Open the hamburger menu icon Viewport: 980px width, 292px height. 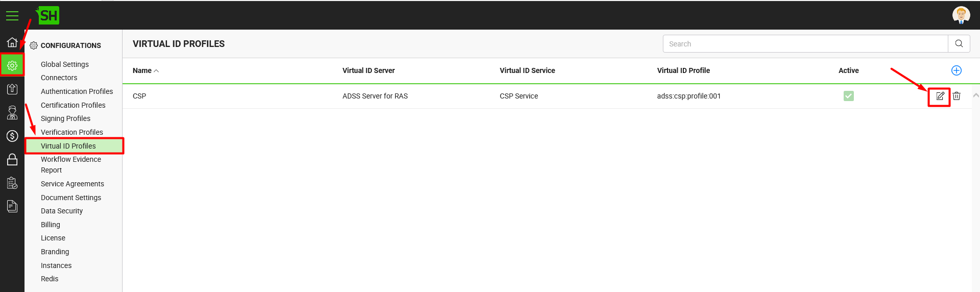(12, 16)
